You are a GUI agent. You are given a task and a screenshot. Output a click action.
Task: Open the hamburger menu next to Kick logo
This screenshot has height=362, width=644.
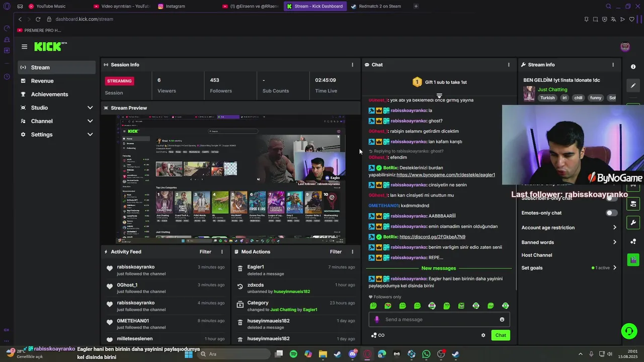24,47
